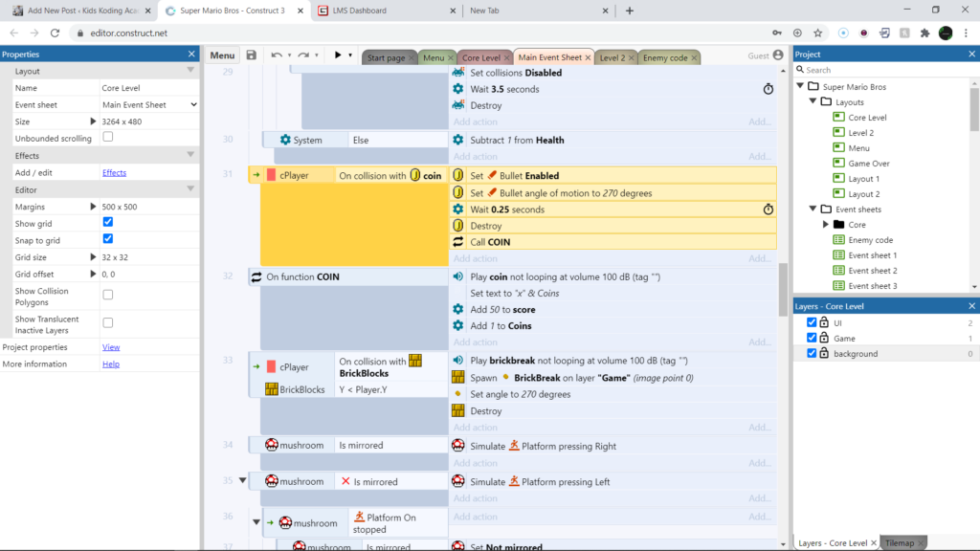Click the function icon beside Call COIN
The width and height of the screenshot is (980, 551).
coord(458,242)
